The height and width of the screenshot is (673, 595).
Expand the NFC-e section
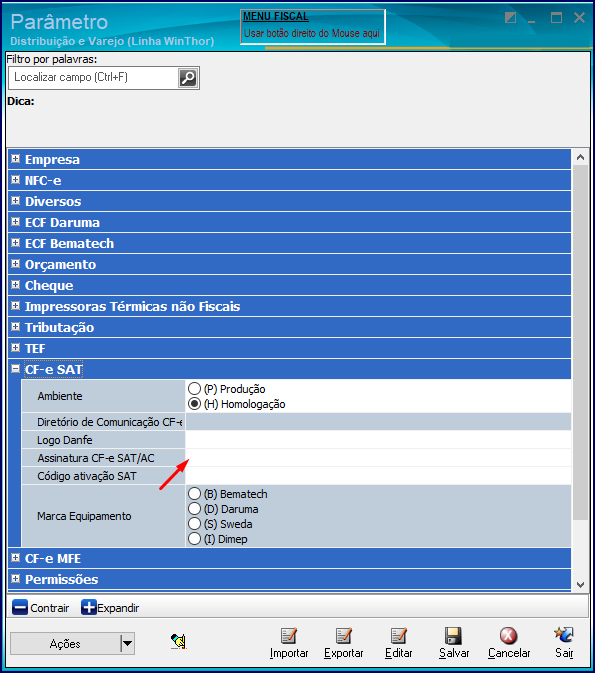tap(15, 180)
